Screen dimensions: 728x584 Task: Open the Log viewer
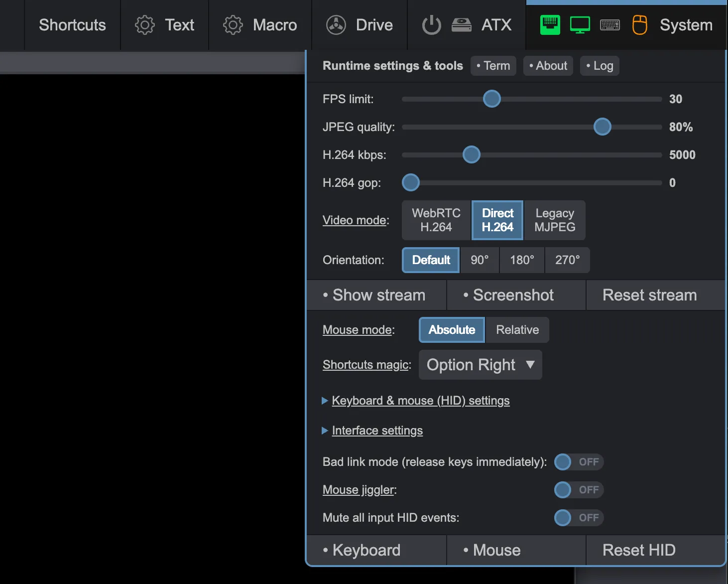click(x=600, y=66)
